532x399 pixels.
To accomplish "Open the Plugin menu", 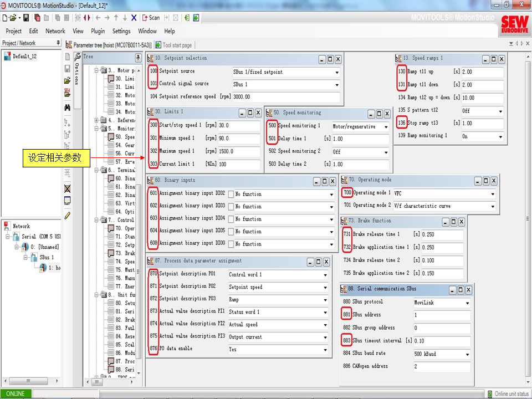I will (98, 31).
